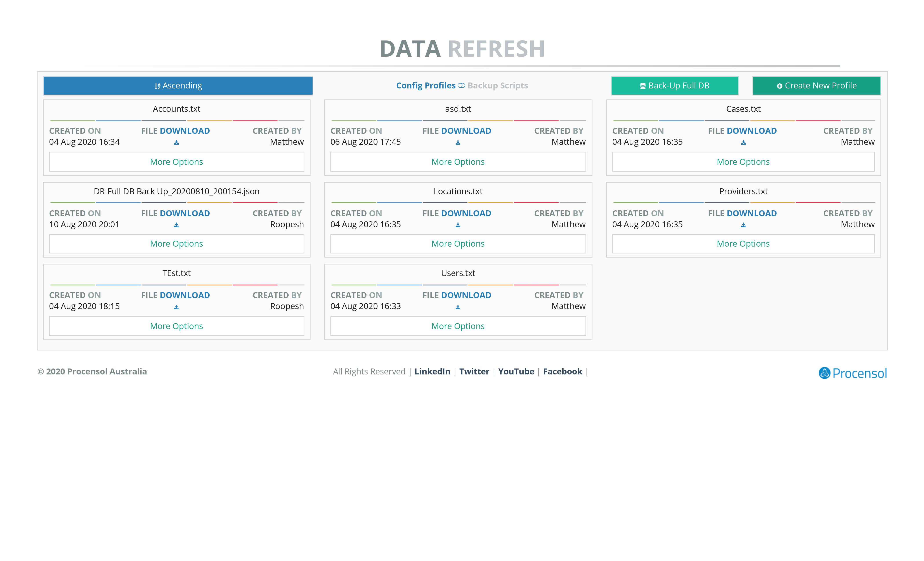Image resolution: width=924 pixels, height=561 pixels.
Task: Download the Users.txt file
Action: point(458,307)
